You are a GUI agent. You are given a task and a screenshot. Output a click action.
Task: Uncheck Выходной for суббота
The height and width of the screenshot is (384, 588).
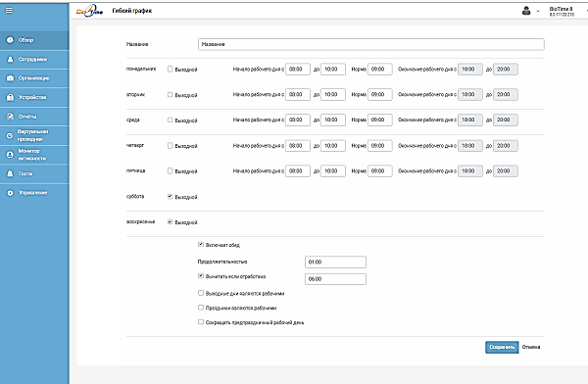(x=170, y=197)
